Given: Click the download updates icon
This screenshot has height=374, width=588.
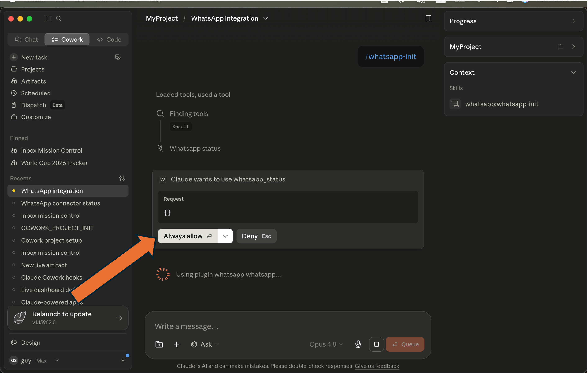Looking at the screenshot, I should [x=123, y=360].
